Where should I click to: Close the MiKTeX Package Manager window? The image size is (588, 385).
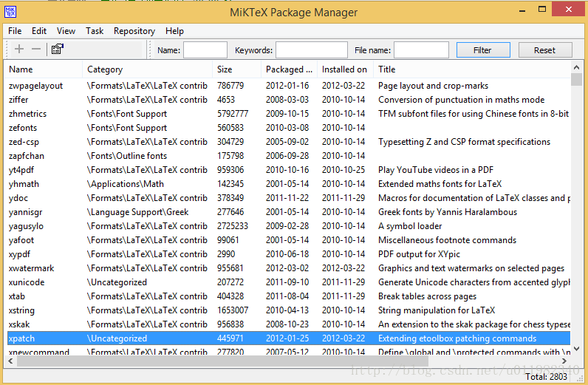[x=569, y=10]
